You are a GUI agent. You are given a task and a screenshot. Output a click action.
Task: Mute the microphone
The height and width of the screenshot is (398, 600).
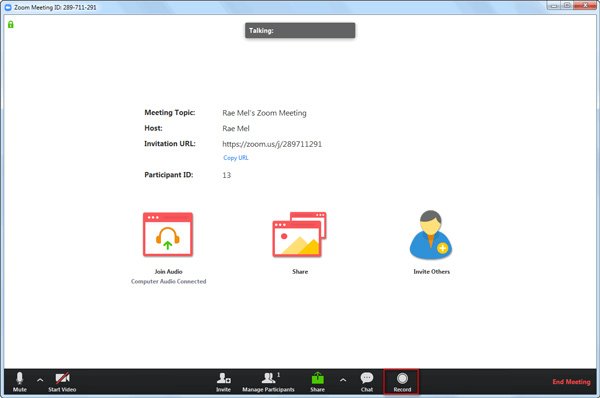pos(20,382)
